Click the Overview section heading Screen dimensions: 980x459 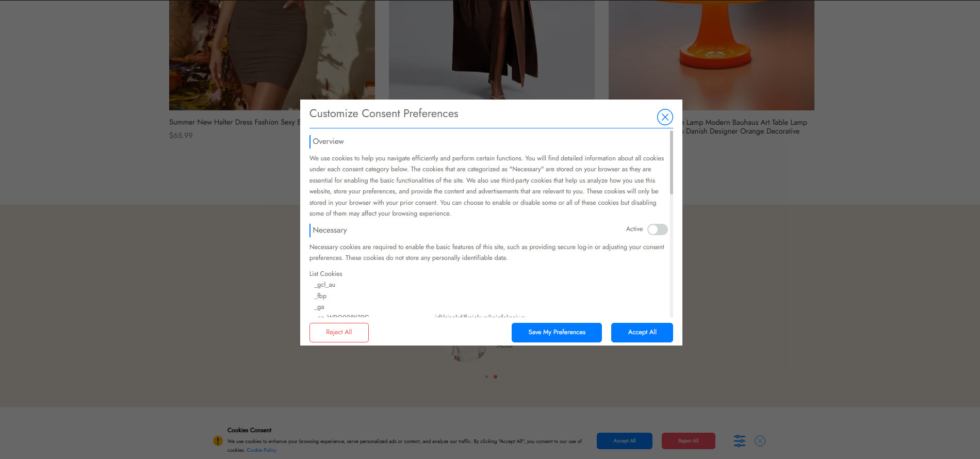(328, 141)
